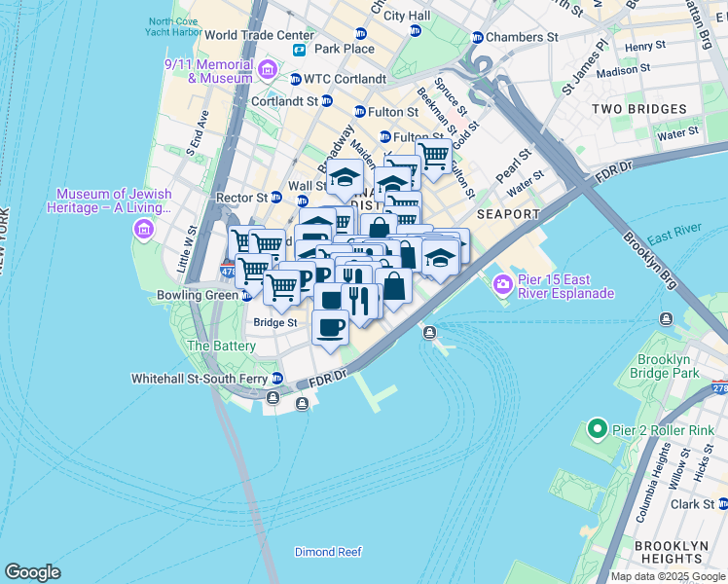Screen dimensions: 728x584
Task: Click the Little W St label
Action: pos(187,250)
